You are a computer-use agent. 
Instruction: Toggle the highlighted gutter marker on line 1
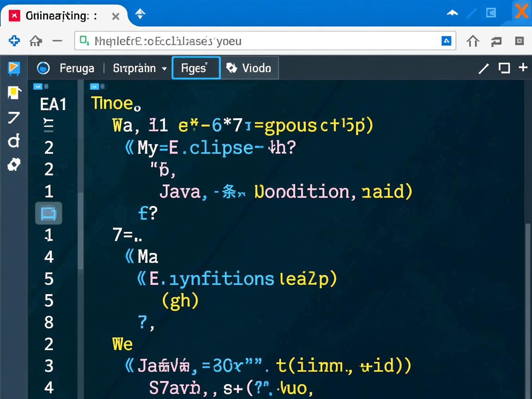[48, 213]
